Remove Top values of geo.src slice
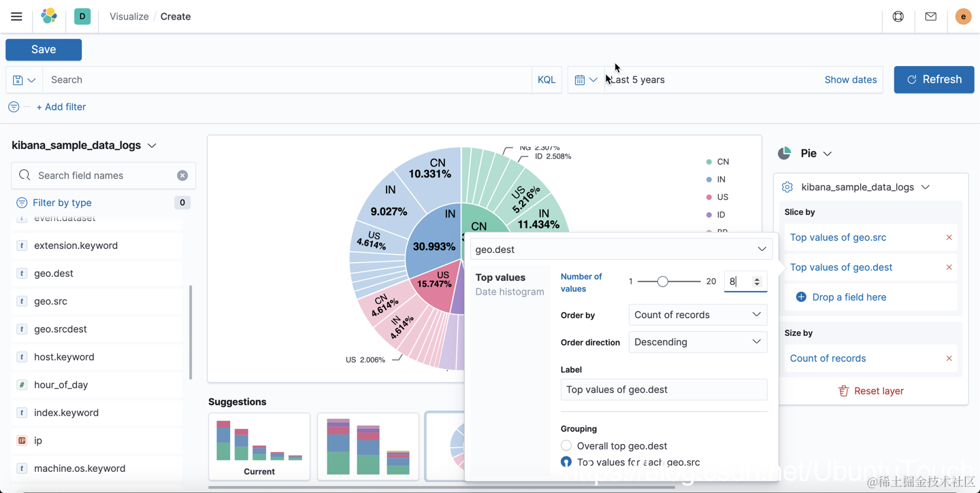The image size is (980, 493). 949,237
